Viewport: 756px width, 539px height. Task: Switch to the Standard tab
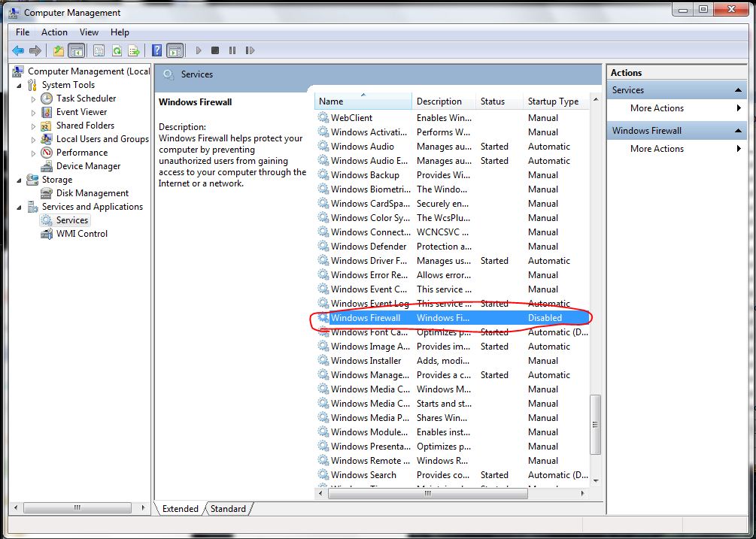coord(228,509)
